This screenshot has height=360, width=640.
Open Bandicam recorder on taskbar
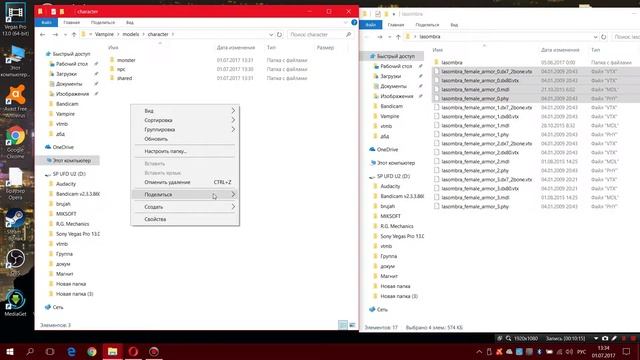tap(154, 351)
